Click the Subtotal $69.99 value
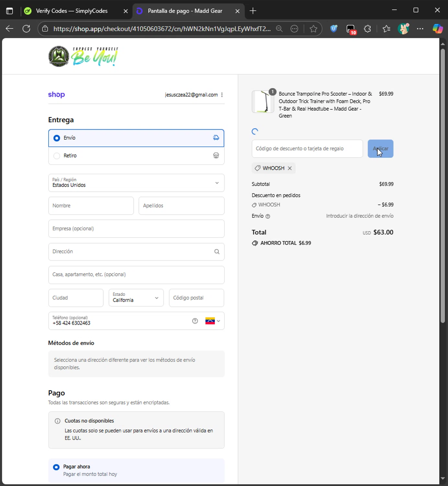This screenshot has width=448, height=486. coord(386,184)
